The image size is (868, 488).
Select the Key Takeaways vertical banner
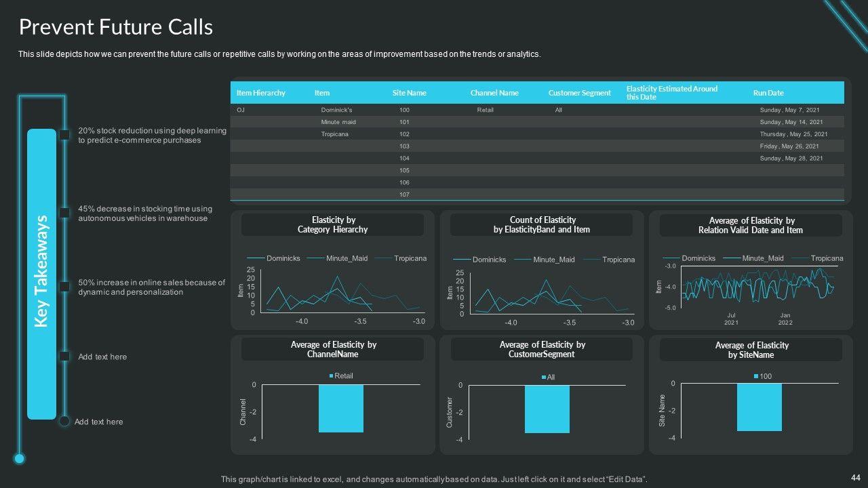coord(41,272)
